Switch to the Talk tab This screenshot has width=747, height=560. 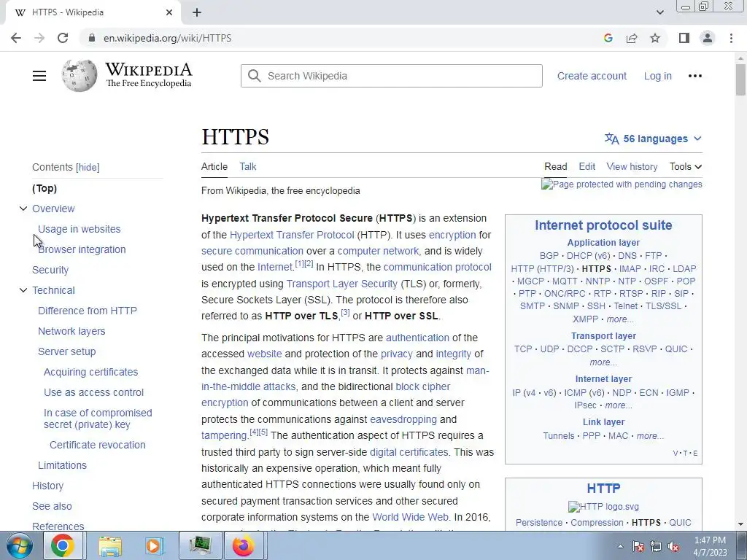tap(248, 167)
